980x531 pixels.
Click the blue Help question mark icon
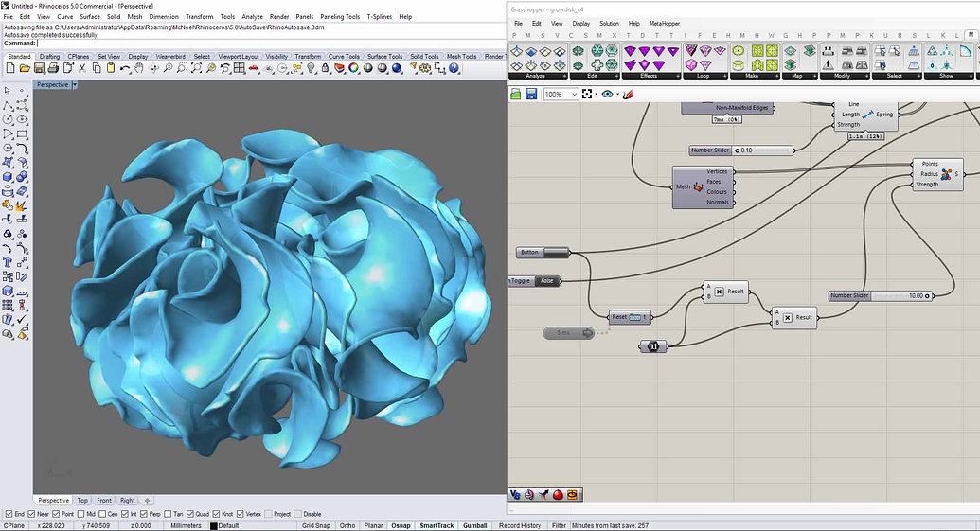(454, 68)
